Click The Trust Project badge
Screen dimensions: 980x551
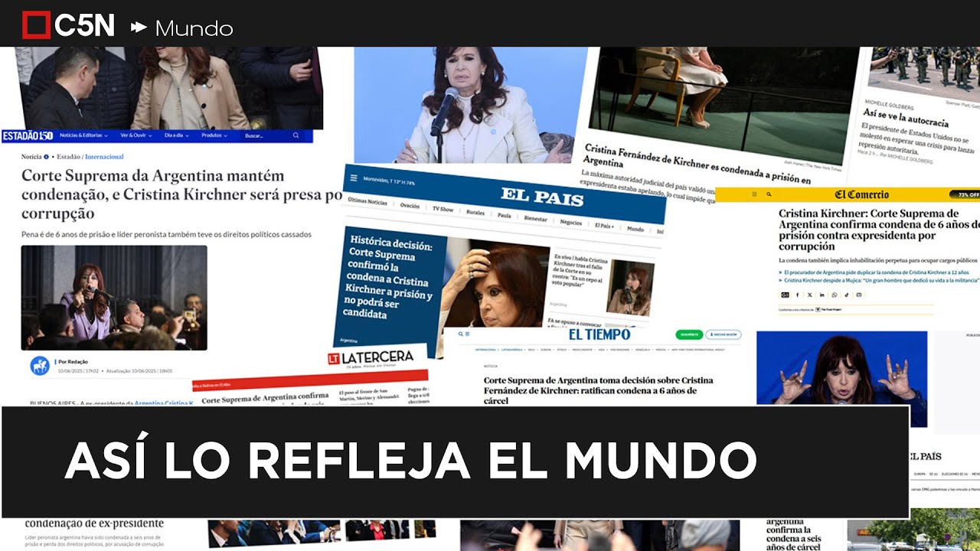pos(829,309)
